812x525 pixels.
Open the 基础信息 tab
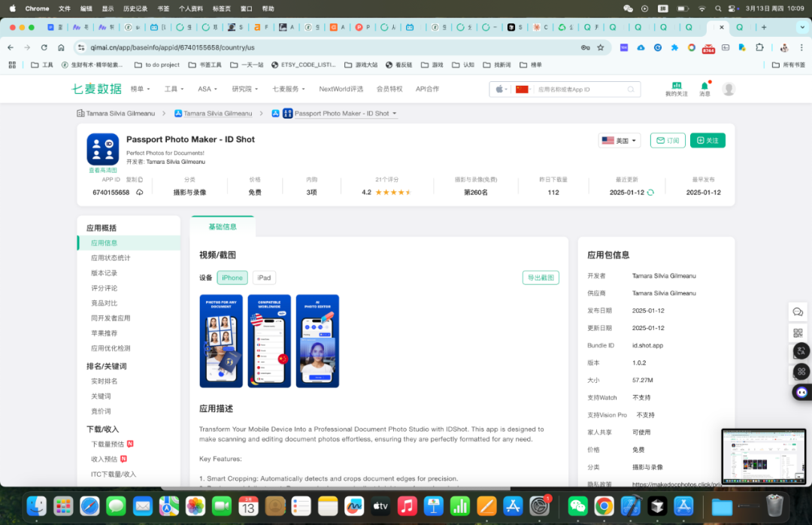click(223, 227)
